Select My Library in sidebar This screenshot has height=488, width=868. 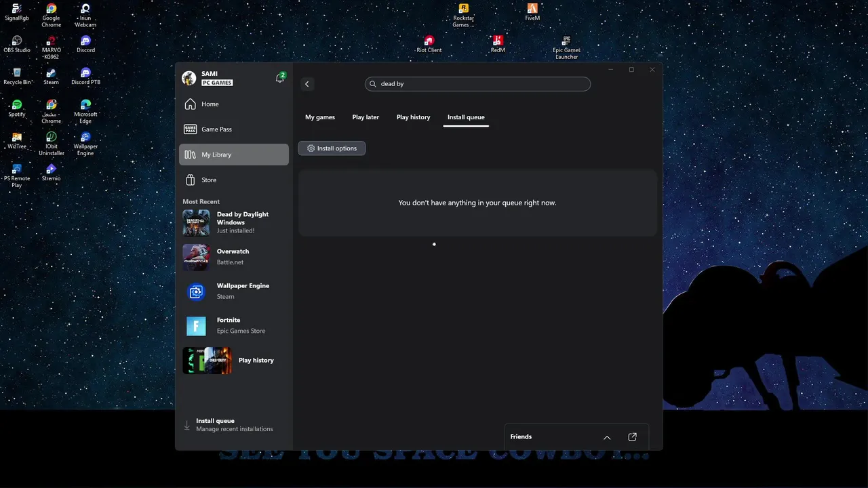(x=234, y=155)
